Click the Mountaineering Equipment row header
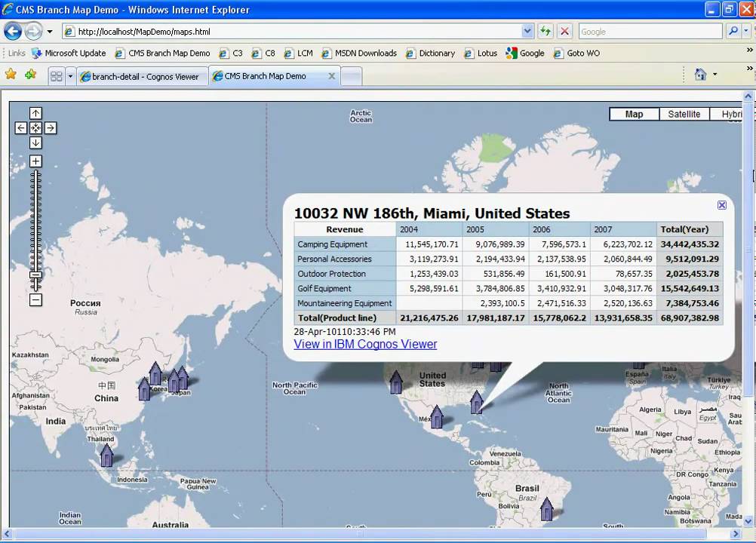The width and height of the screenshot is (756, 543). click(346, 303)
